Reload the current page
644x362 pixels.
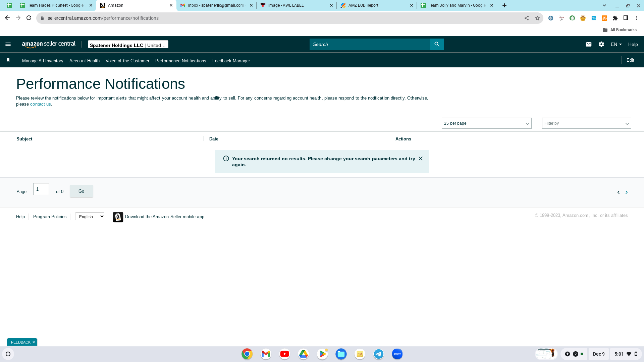tap(29, 18)
